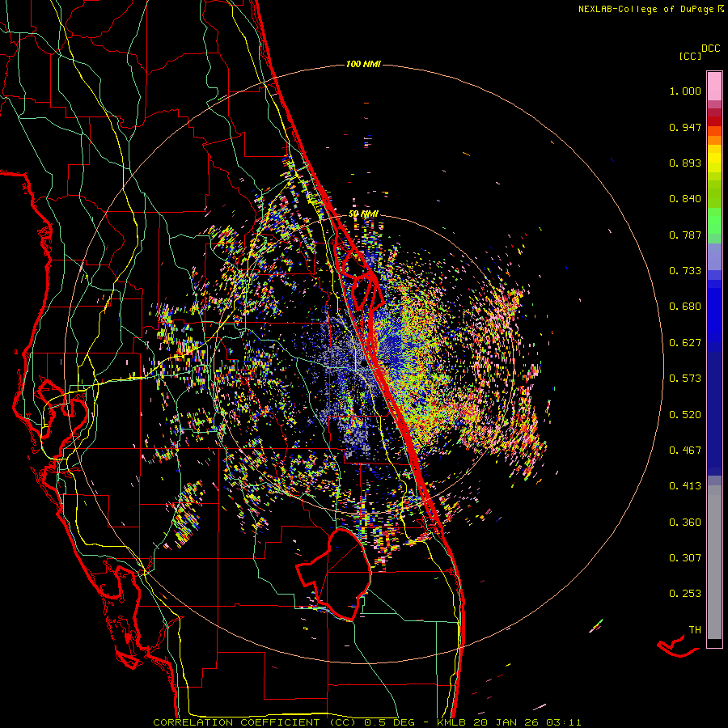728x728 pixels.
Task: Click the 0.307 scale value
Action: tap(685, 558)
